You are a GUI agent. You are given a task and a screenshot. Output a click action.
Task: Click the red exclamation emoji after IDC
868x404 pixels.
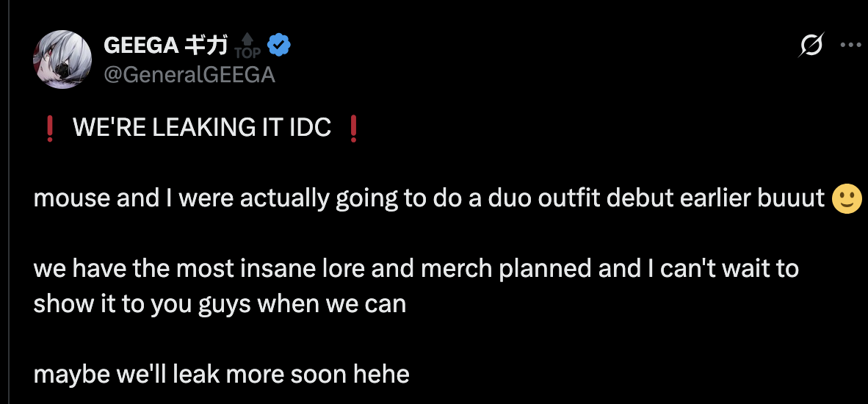(x=353, y=129)
